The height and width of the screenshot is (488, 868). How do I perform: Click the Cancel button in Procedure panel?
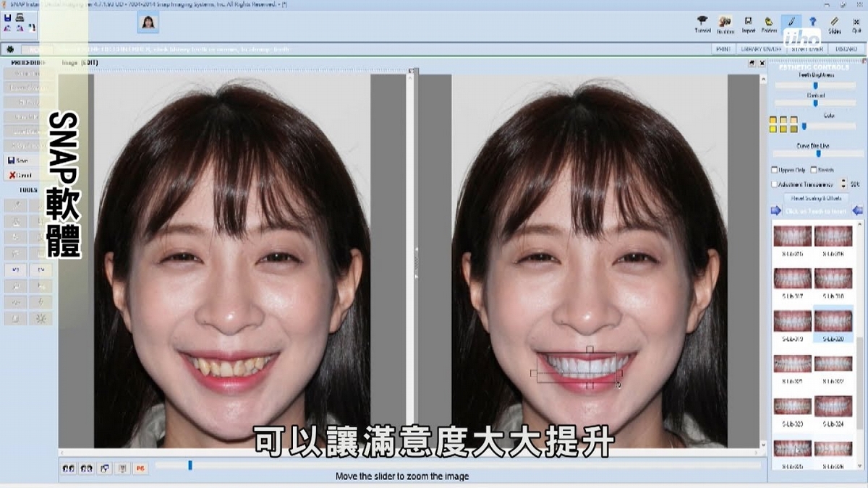click(20, 175)
